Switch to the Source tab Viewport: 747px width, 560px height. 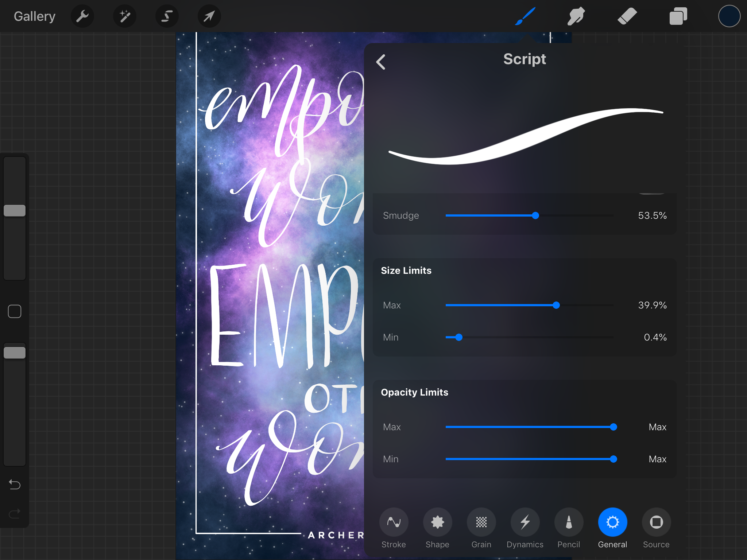[657, 528]
